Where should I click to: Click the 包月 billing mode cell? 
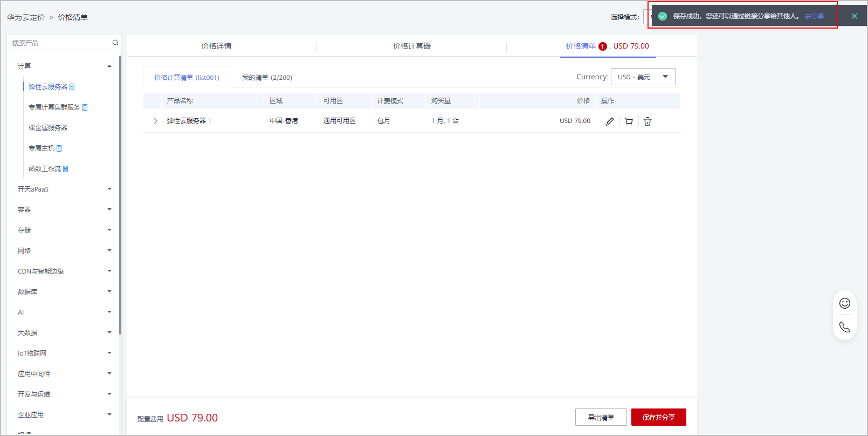click(384, 121)
